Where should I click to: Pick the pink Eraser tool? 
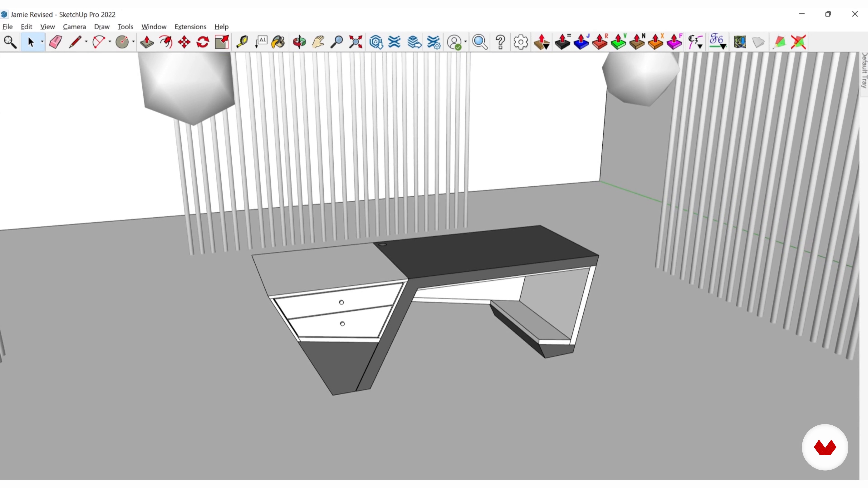[x=56, y=42]
